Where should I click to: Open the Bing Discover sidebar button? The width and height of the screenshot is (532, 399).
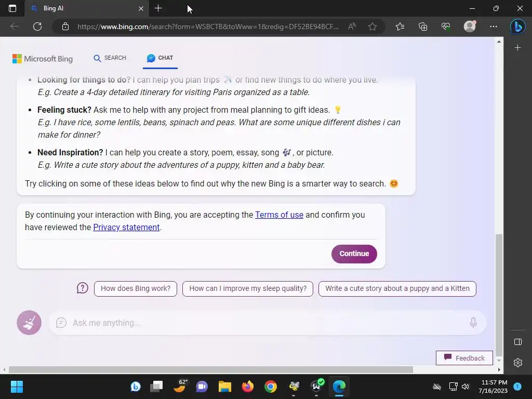pyautogui.click(x=518, y=26)
